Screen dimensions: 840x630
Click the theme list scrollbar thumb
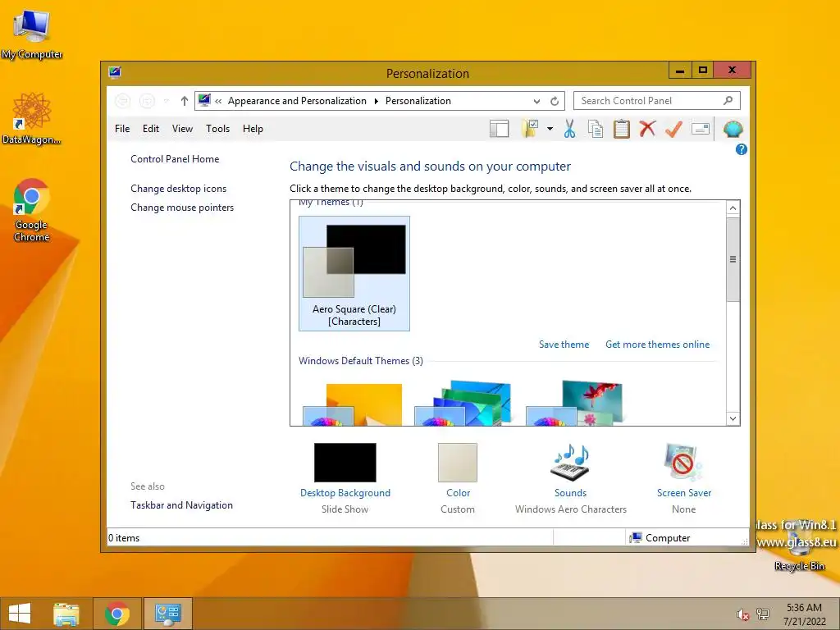click(733, 259)
